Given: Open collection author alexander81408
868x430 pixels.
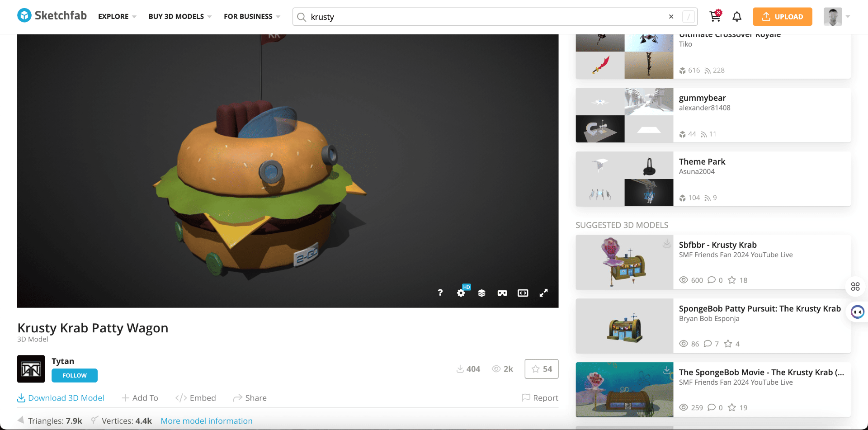Looking at the screenshot, I should tap(704, 108).
